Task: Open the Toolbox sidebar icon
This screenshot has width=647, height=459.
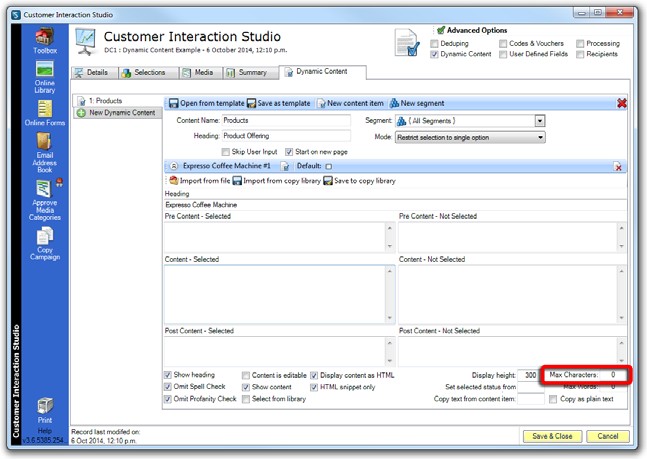Action: 45,40
